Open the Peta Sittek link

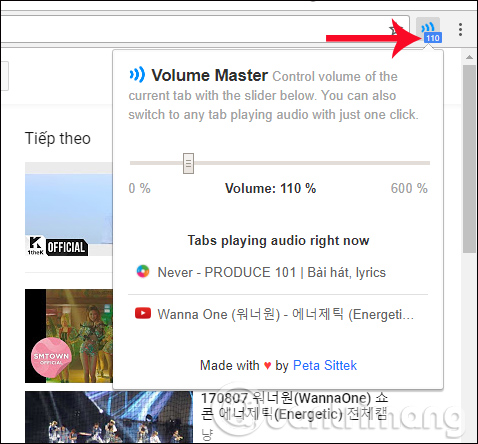click(x=325, y=365)
